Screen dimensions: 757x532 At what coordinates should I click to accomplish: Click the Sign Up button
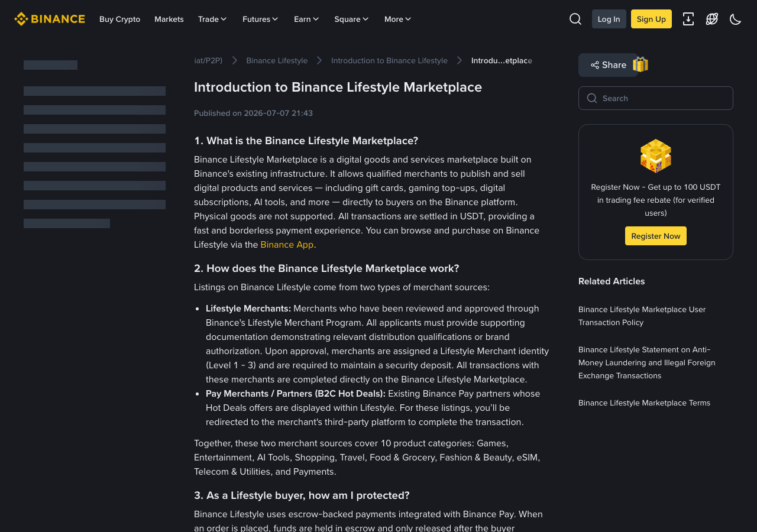coord(651,19)
